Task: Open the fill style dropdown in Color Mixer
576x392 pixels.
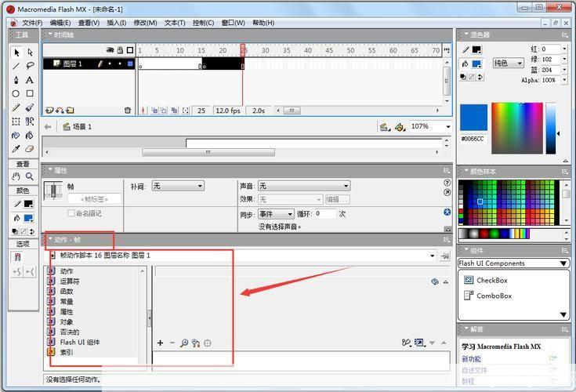Action: pyautogui.click(x=509, y=64)
